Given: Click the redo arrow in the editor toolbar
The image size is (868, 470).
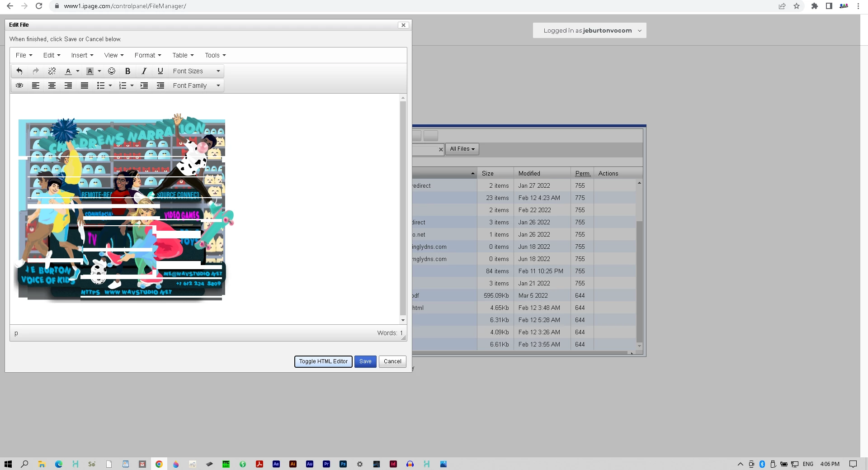Looking at the screenshot, I should [36, 71].
